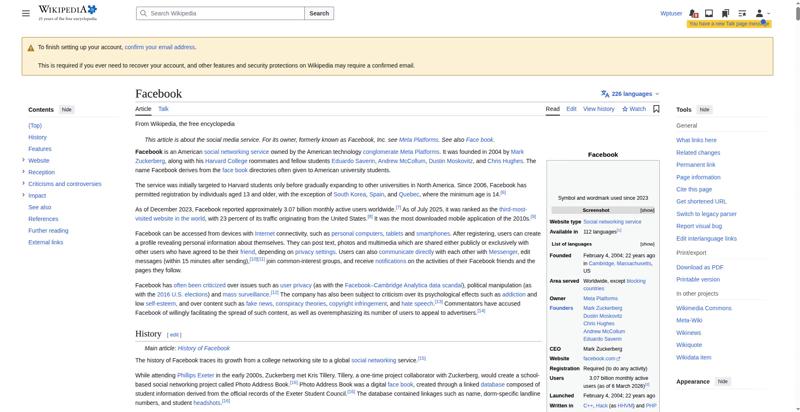This screenshot has height=412, width=800.
Task: Open the Harvard College link
Action: (x=226, y=161)
